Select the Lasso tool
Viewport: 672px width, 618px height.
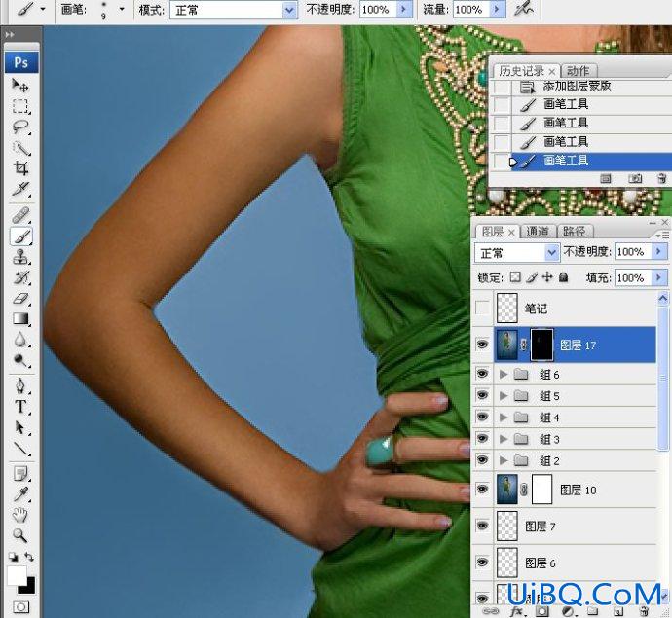20,127
